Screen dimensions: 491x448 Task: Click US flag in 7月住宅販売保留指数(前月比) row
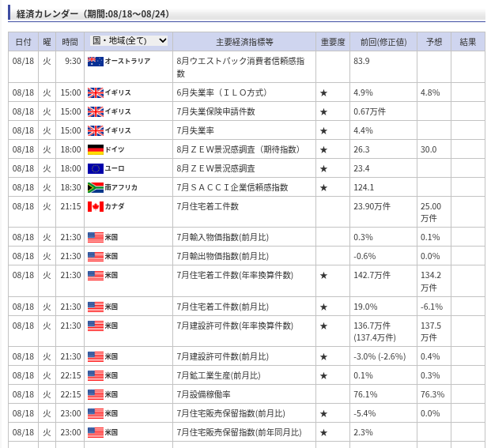point(96,413)
